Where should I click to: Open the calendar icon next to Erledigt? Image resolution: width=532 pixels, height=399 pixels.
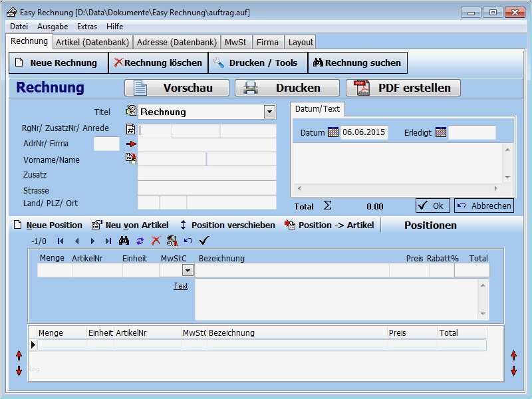pyautogui.click(x=440, y=131)
